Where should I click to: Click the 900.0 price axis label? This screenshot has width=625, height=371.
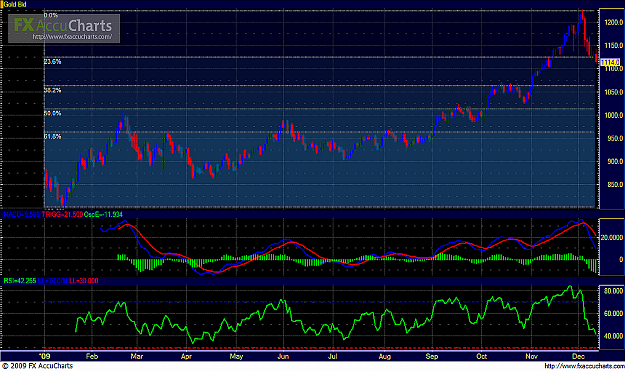point(615,161)
